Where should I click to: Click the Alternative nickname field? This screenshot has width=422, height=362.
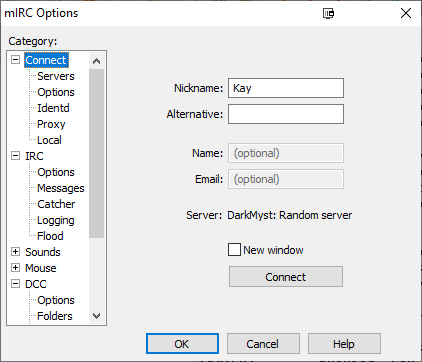pyautogui.click(x=286, y=114)
